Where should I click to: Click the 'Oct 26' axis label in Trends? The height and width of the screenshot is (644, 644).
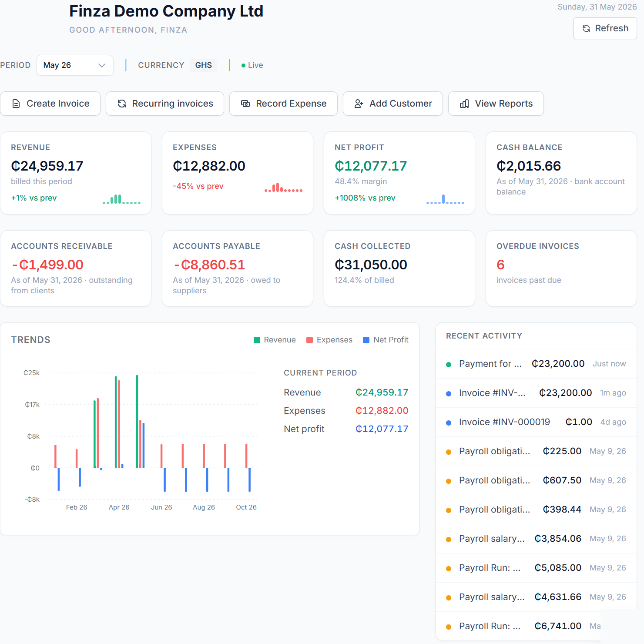tap(246, 507)
